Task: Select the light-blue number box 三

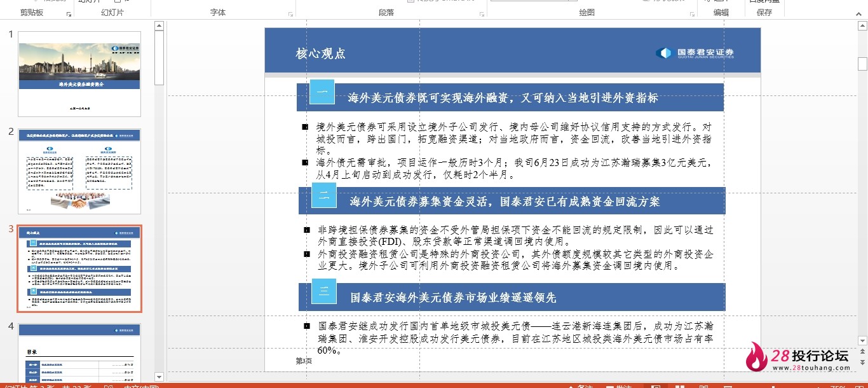Action: click(324, 291)
